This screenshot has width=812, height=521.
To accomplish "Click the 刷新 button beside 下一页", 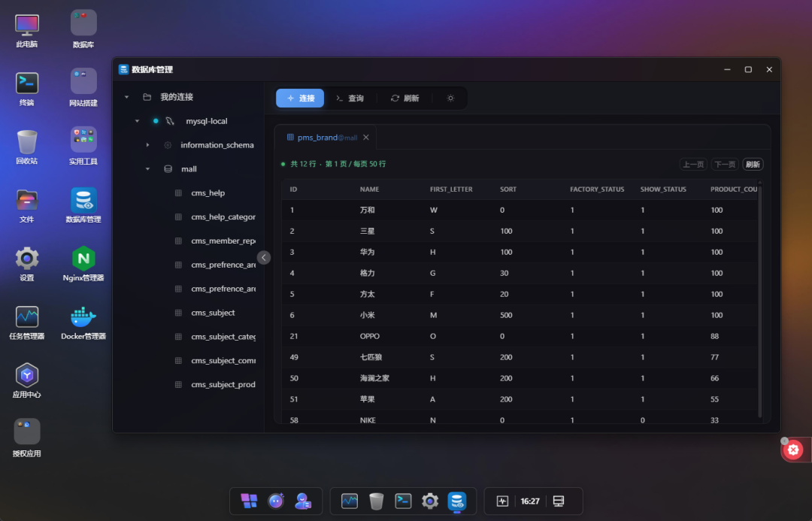I will pos(753,164).
